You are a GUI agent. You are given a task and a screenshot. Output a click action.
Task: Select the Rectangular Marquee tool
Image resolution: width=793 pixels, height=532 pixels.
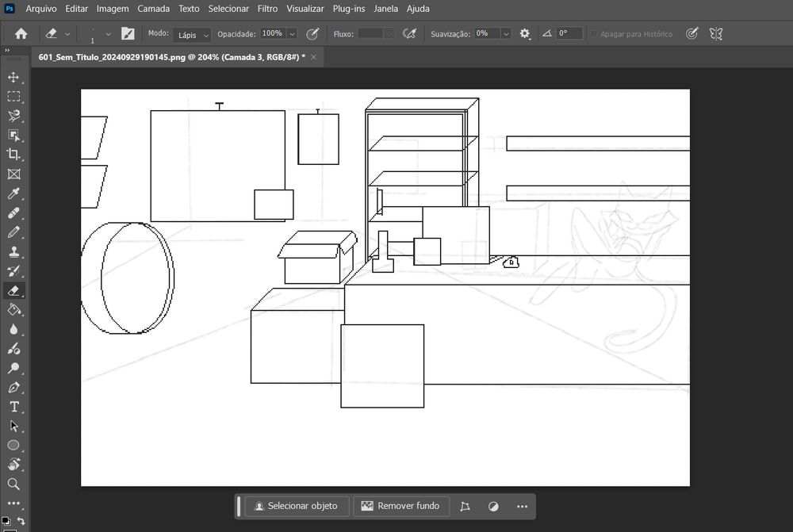(x=13, y=97)
